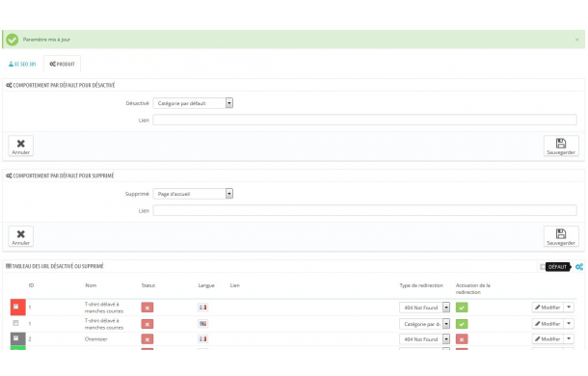
Task: Switch to the Produit tab
Action: click(x=63, y=65)
